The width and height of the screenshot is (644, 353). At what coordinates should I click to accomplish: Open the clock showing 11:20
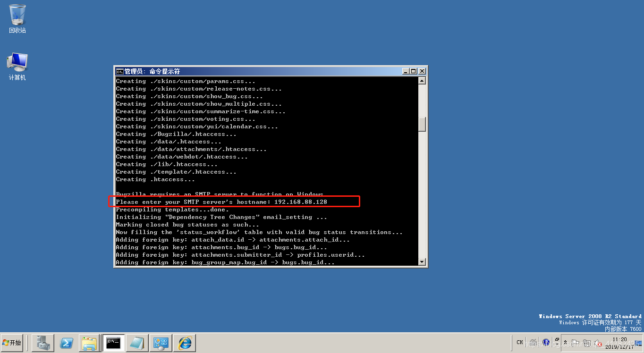[x=619, y=343]
